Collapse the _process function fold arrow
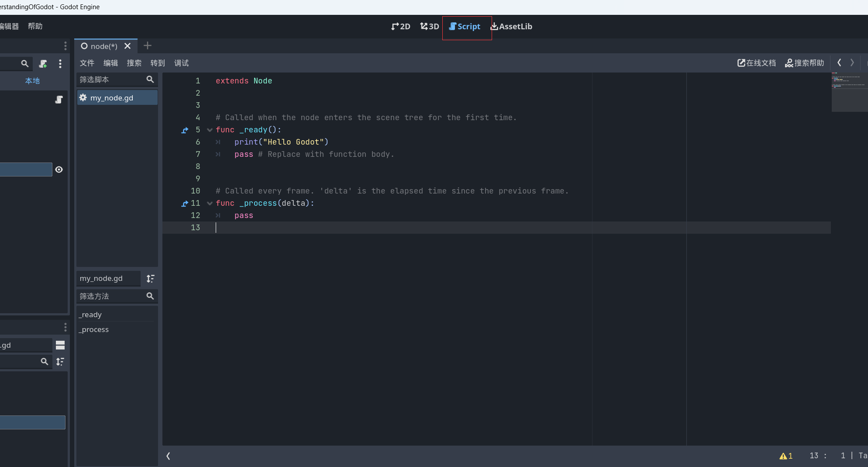This screenshot has width=868, height=467. point(210,203)
